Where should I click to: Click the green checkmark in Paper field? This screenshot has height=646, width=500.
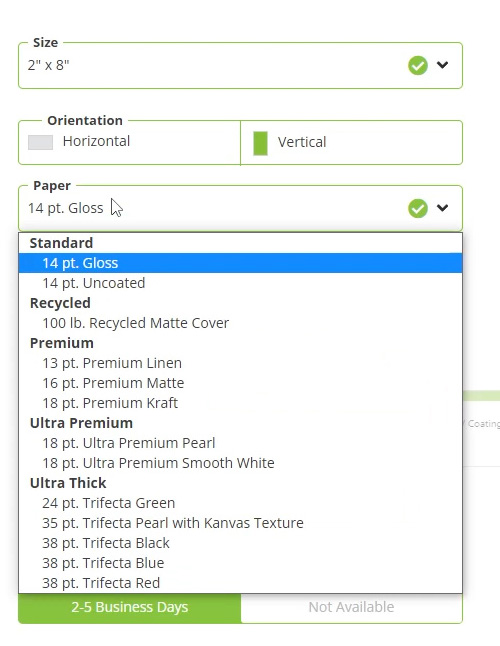pos(418,208)
